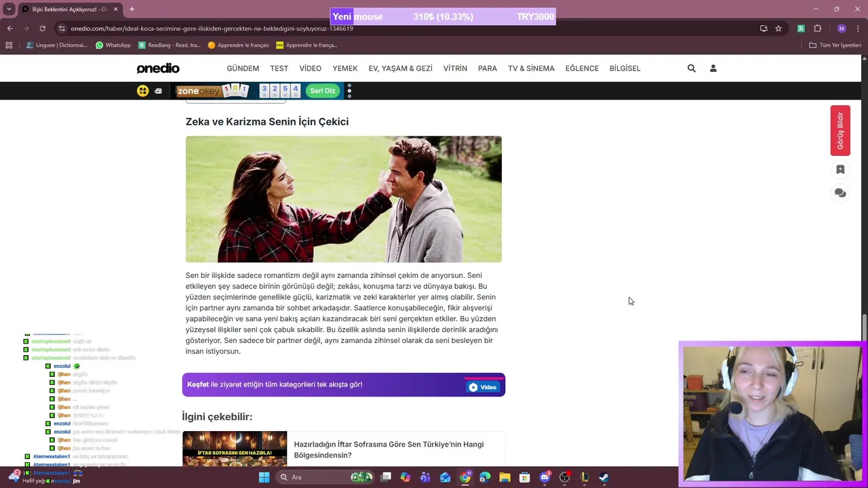Viewport: 868px width, 488px height.
Task: Open the EĞLENCE section
Action: point(582,68)
